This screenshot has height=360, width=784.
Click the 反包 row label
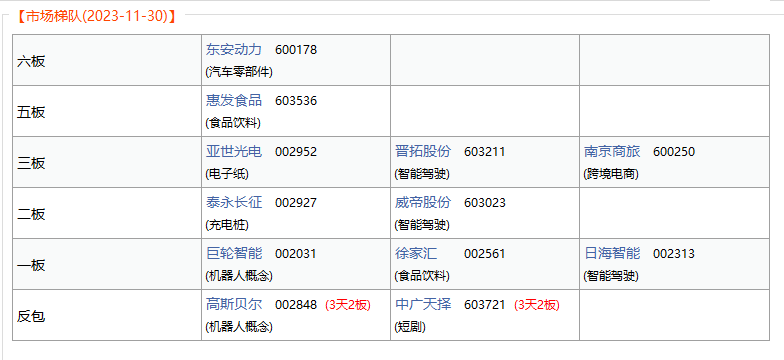tap(31, 316)
